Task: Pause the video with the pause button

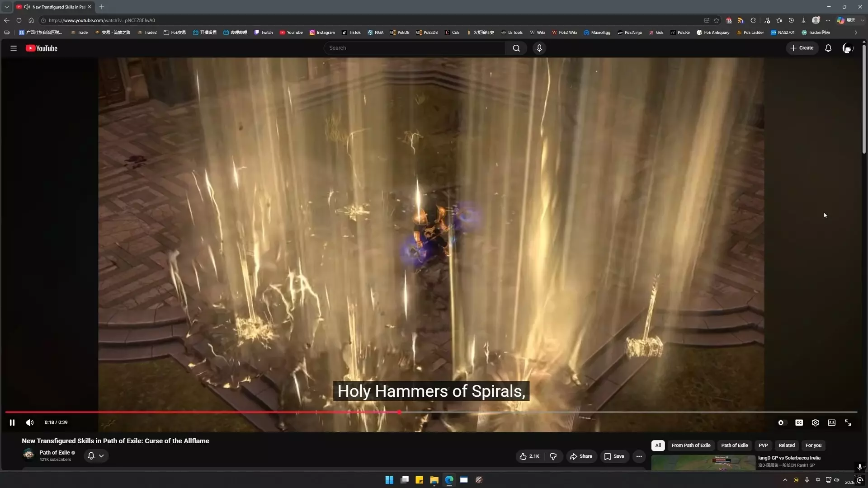Action: pos(12,422)
